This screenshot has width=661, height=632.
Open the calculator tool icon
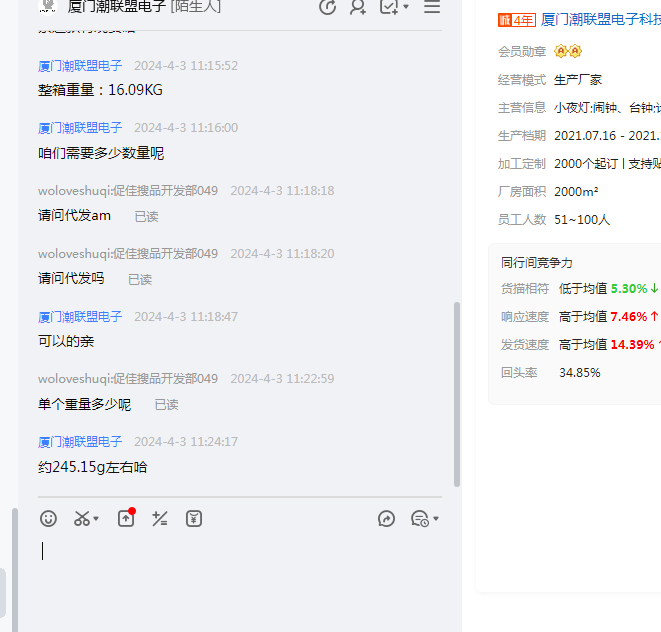click(160, 518)
